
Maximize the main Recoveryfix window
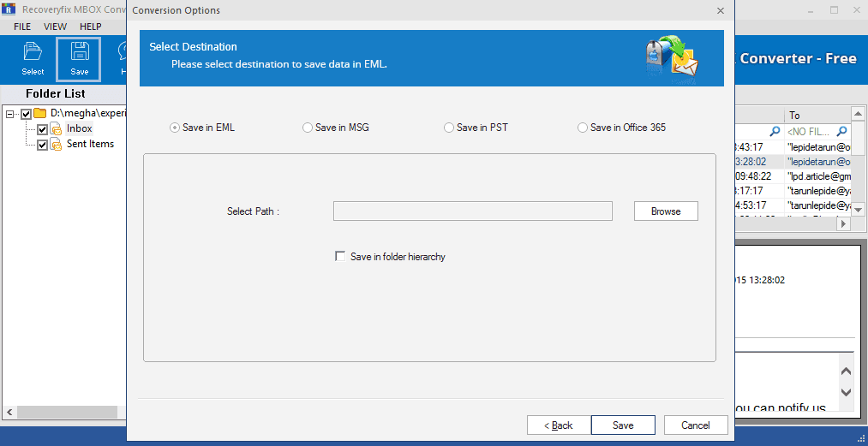coord(834,10)
